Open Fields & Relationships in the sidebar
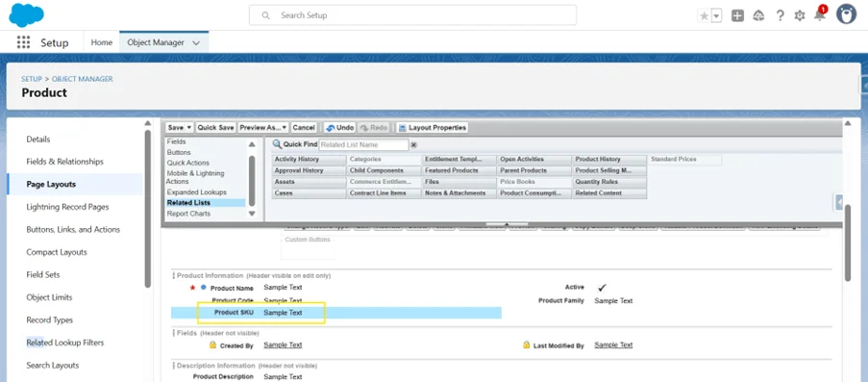868x382 pixels. (64, 162)
